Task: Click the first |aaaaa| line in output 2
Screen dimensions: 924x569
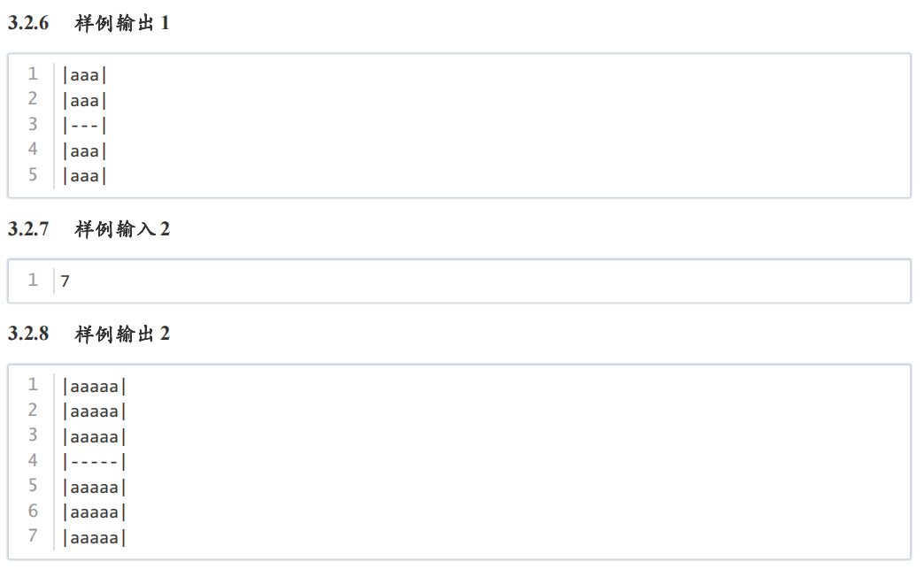Action: click(x=95, y=387)
